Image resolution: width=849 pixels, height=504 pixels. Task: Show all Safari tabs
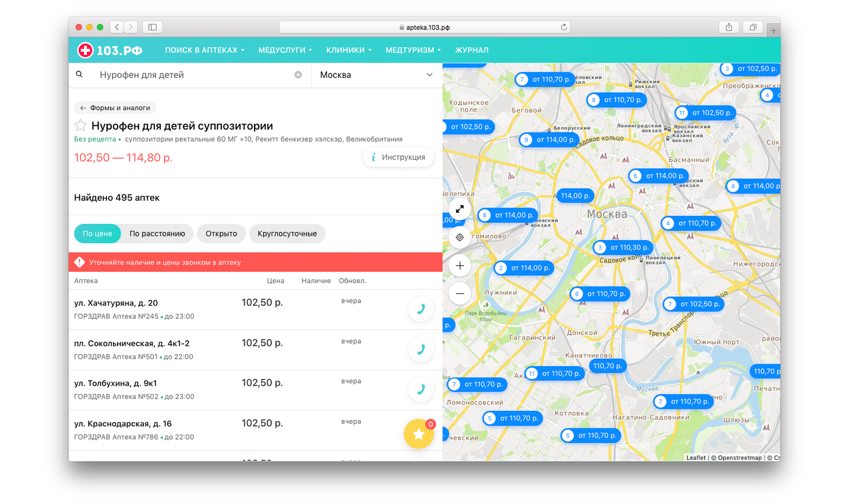pos(753,27)
